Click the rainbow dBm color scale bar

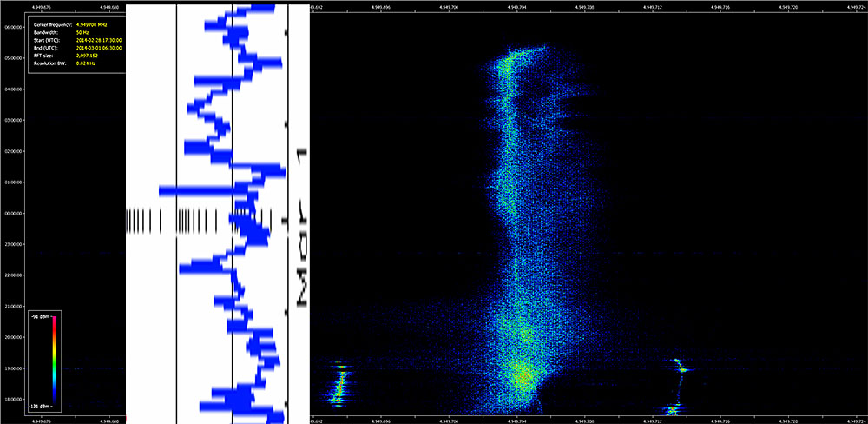(55, 361)
